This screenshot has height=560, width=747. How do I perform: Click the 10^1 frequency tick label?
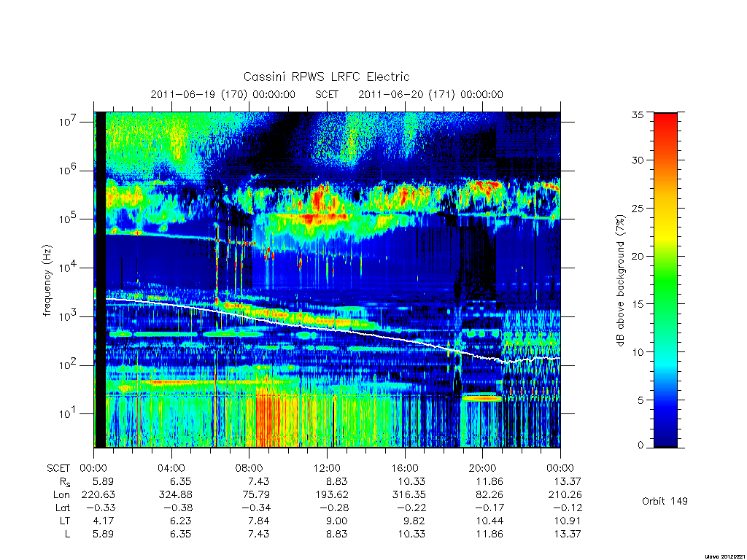click(69, 414)
